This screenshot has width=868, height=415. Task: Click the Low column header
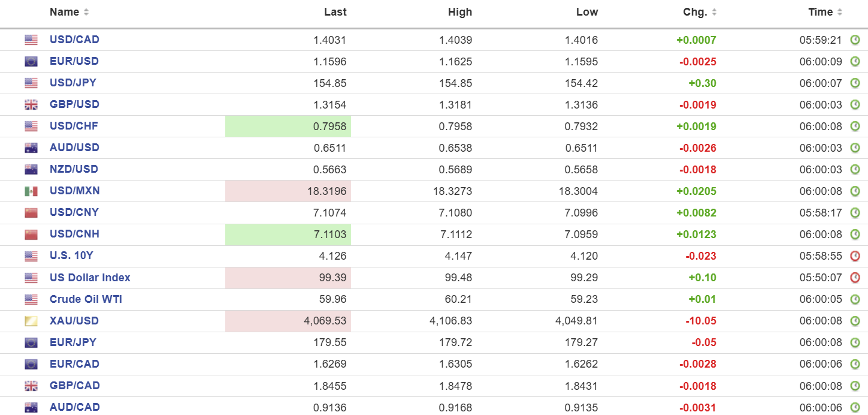pyautogui.click(x=586, y=12)
